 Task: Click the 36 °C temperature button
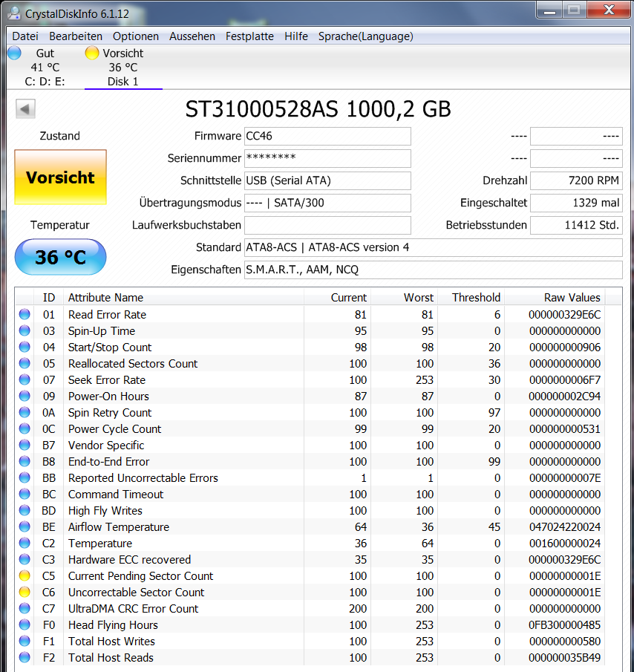(60, 257)
